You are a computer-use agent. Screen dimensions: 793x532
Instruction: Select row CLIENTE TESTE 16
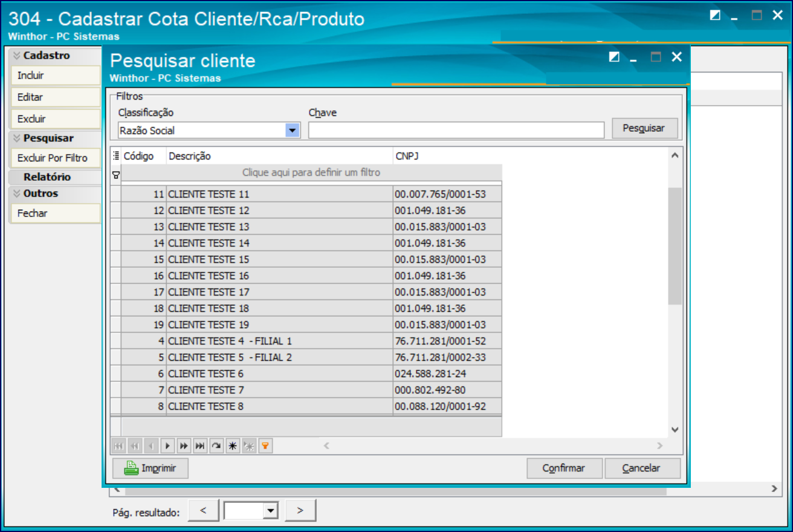click(306, 276)
